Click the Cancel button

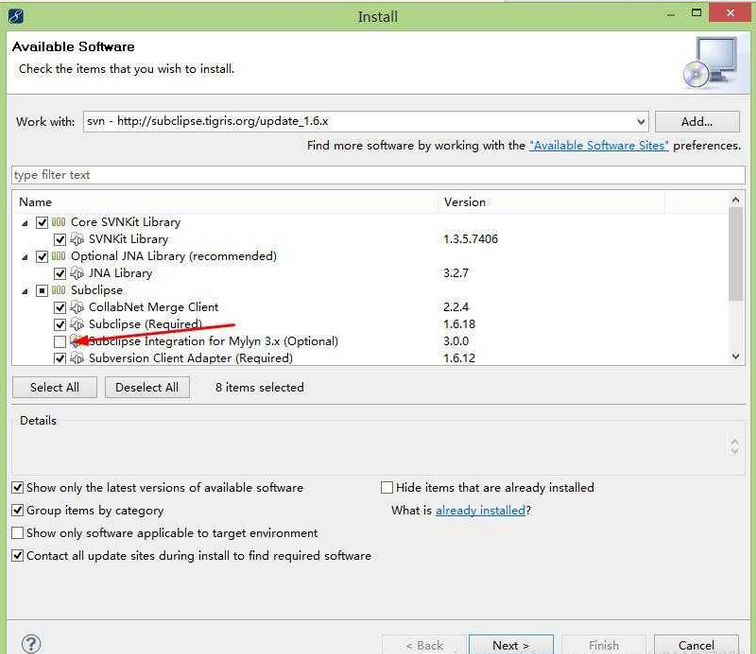(696, 645)
